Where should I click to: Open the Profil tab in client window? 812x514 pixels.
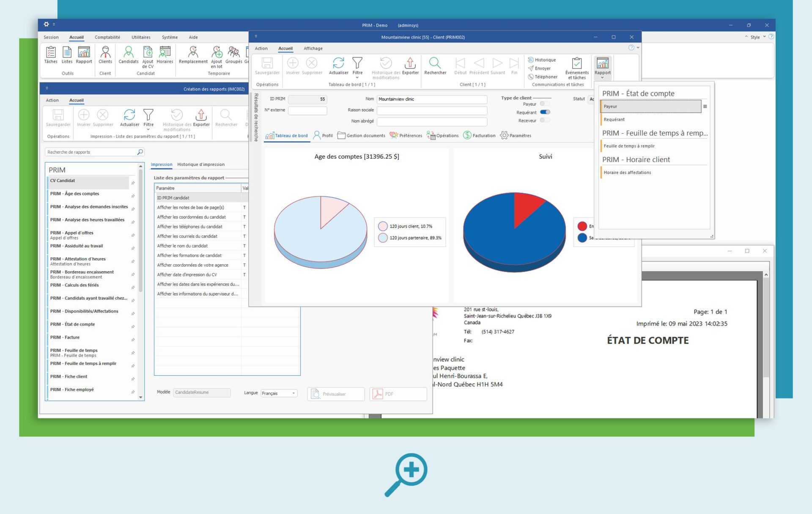coord(323,135)
